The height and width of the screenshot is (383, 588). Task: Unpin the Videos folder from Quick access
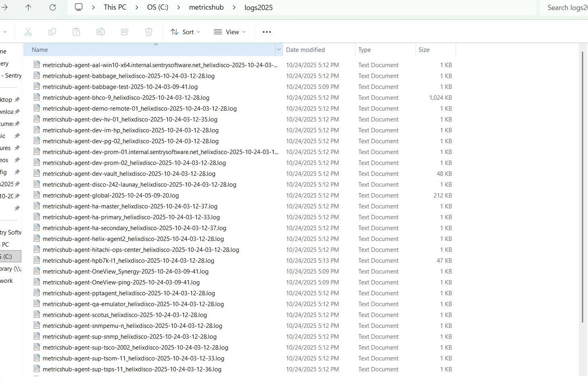pos(17,160)
